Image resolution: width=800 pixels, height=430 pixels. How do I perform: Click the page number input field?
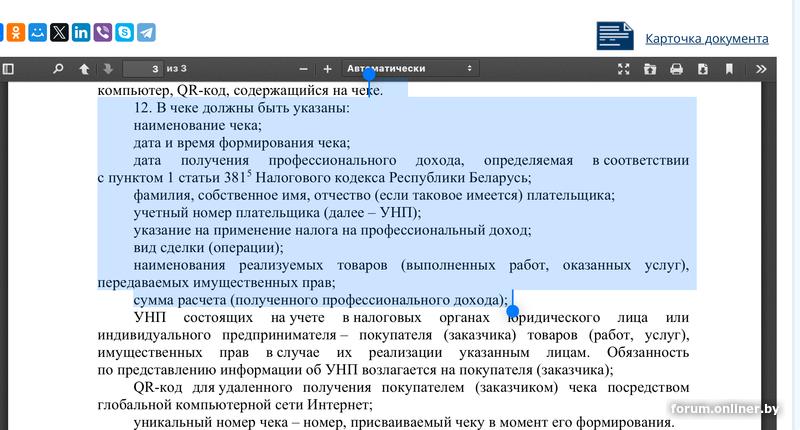click(143, 69)
